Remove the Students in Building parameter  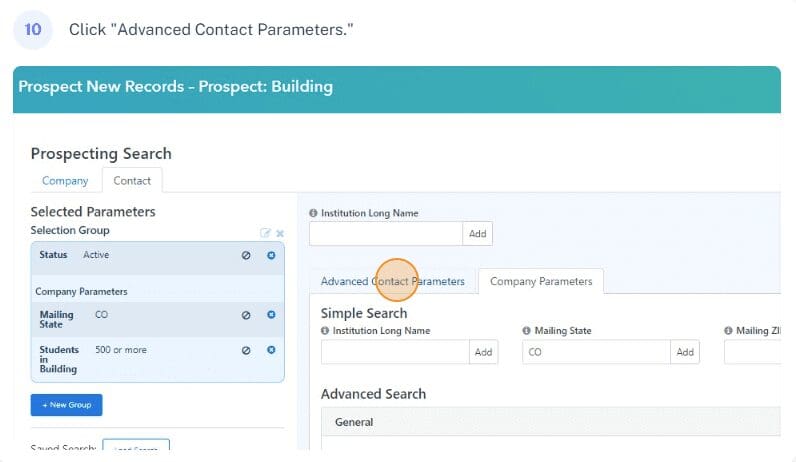pos(271,350)
